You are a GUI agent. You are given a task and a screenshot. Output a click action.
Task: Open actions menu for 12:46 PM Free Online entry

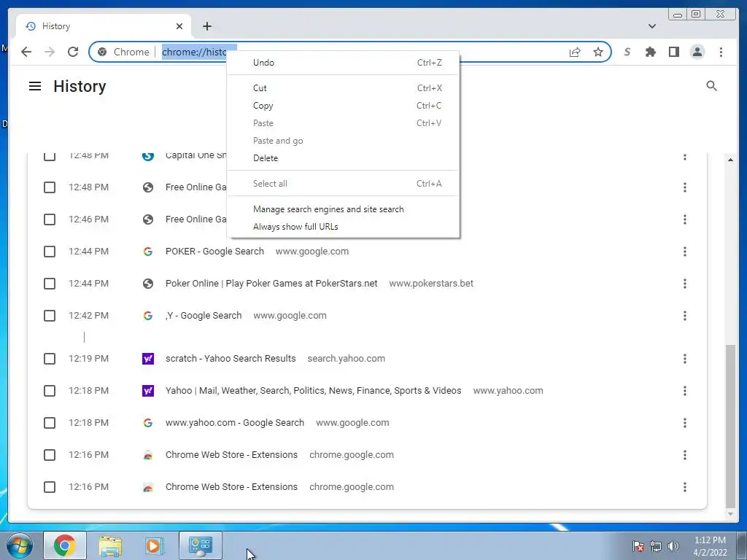click(684, 219)
